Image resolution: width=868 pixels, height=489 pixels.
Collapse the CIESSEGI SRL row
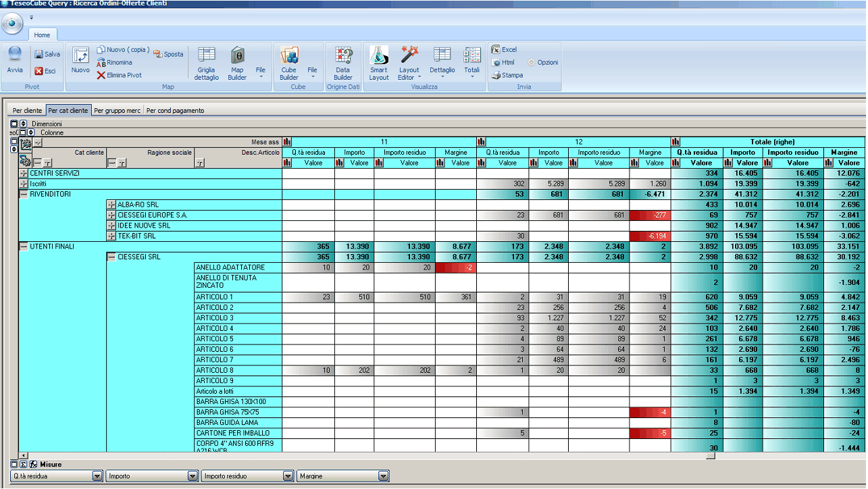(x=112, y=257)
